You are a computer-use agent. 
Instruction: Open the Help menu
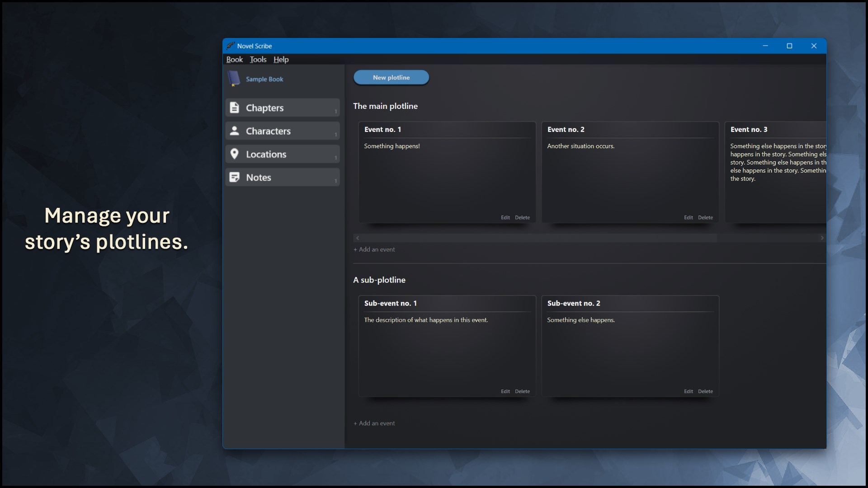point(281,59)
